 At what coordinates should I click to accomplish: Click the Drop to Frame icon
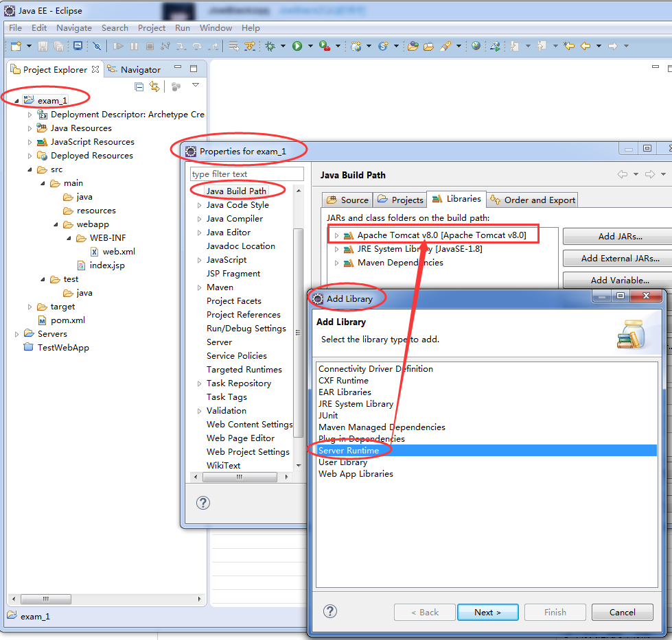pos(233,46)
